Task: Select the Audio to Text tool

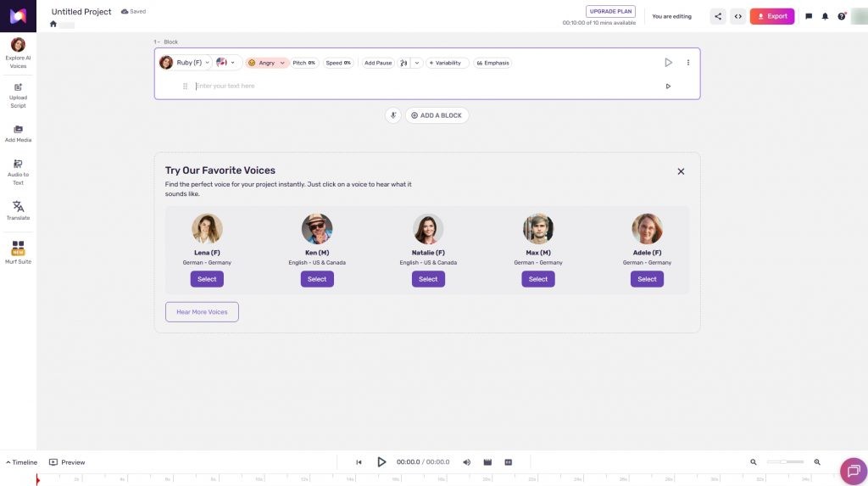Action: 18,170
